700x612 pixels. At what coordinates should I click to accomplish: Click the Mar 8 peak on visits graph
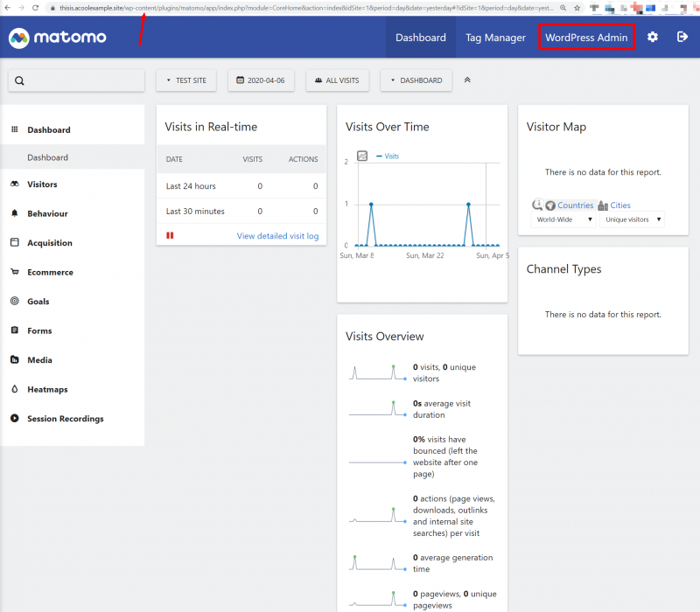point(371,205)
